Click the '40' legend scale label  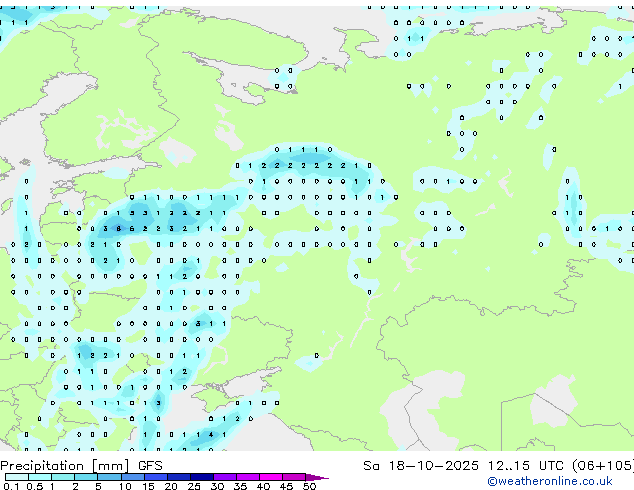pyautogui.click(x=263, y=486)
